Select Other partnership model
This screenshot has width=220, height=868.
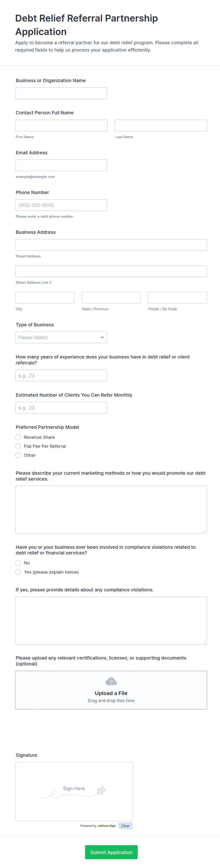(18, 455)
